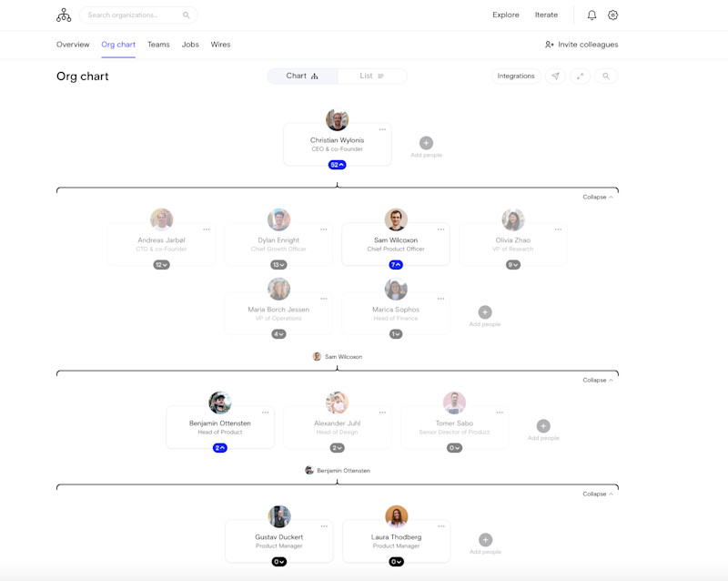
Task: Open Dylan Enright card options menu
Action: [x=324, y=229]
